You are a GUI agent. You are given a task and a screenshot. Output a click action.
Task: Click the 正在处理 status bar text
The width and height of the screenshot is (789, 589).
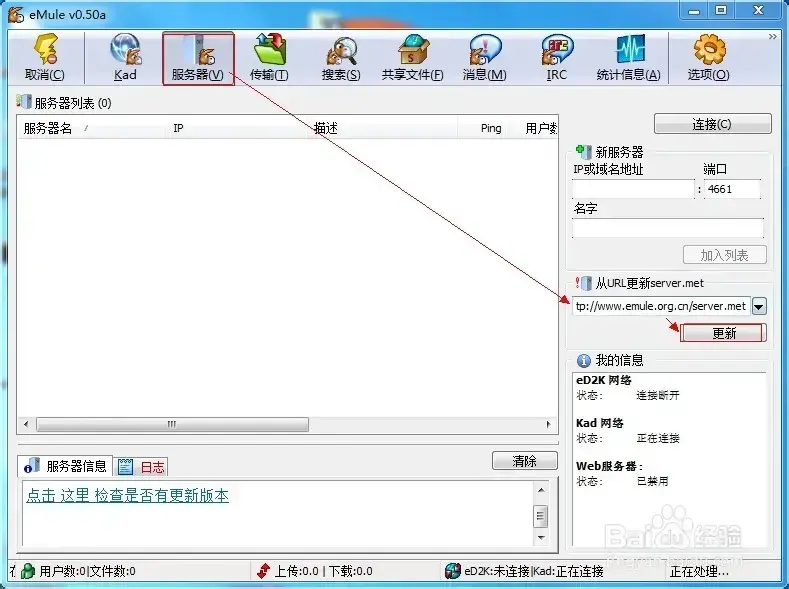pyautogui.click(x=699, y=571)
